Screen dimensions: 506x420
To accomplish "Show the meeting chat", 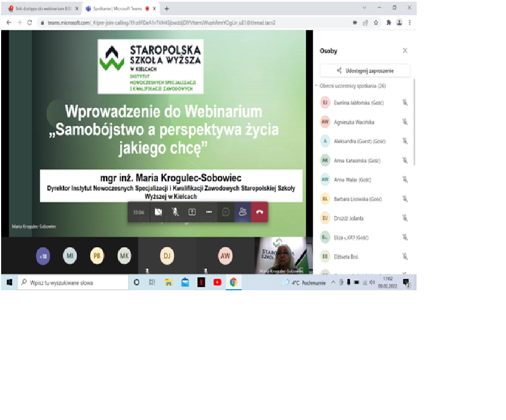I will (x=226, y=212).
